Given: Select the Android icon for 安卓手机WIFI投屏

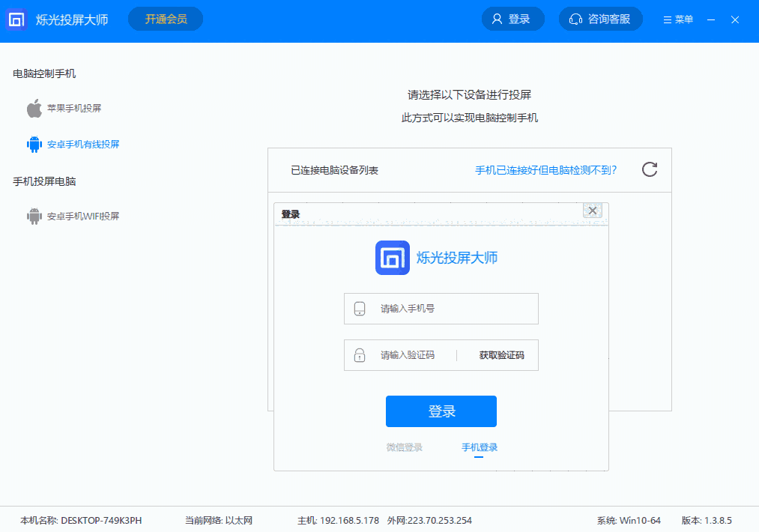Looking at the screenshot, I should (x=33, y=216).
